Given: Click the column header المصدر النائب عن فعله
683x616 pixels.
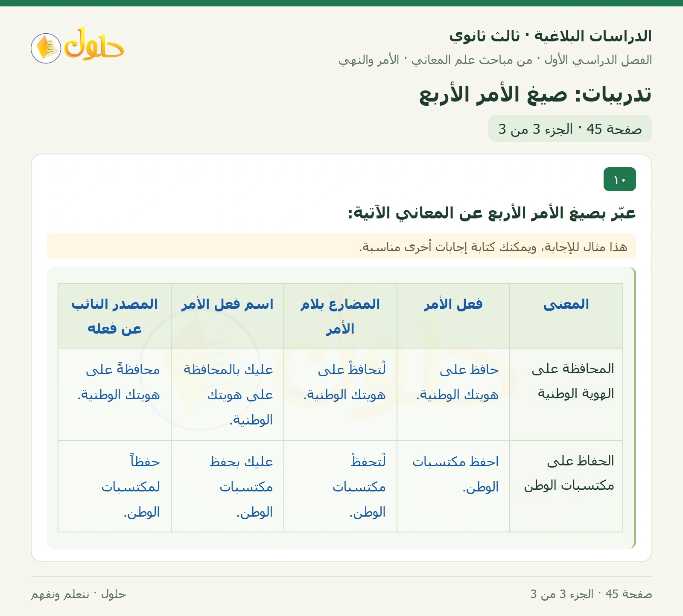Looking at the screenshot, I should click(x=114, y=316).
